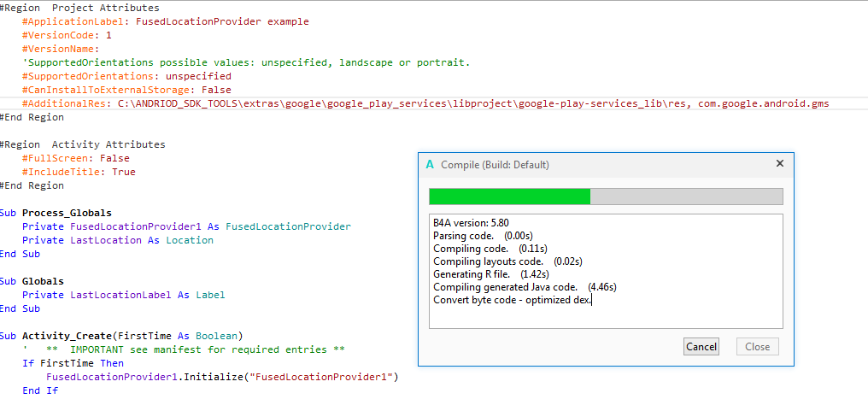Click inside the compile log text area

click(x=605, y=316)
